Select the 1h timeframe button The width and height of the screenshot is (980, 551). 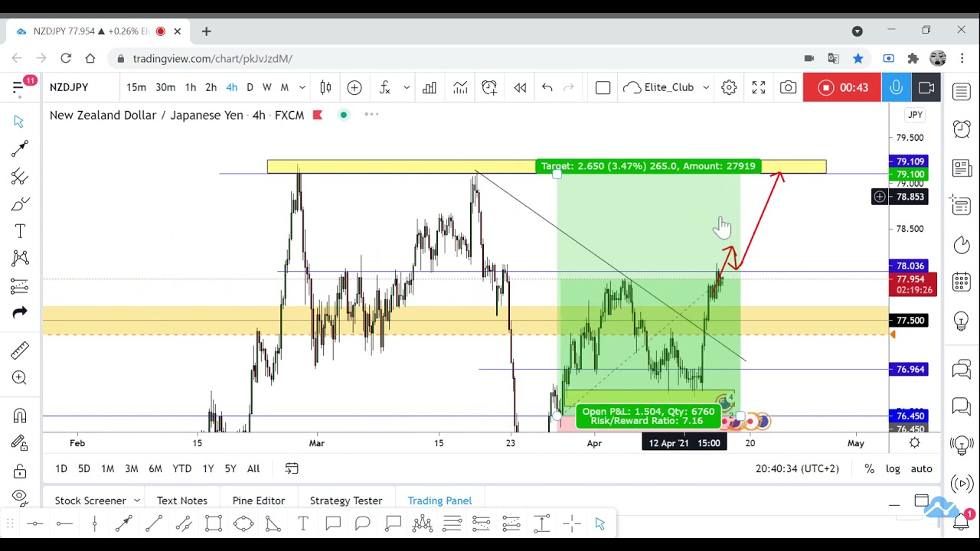pos(191,87)
